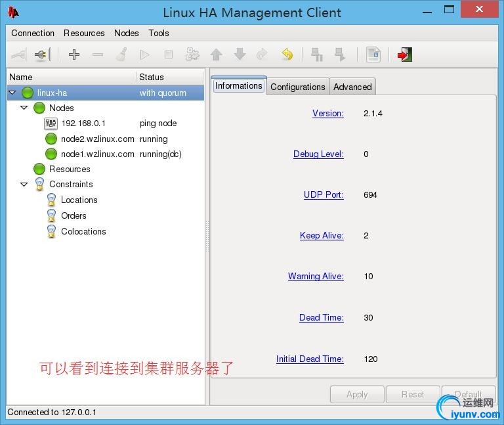The image size is (504, 425).
Task: Click the stop resource square icon
Action: (169, 55)
